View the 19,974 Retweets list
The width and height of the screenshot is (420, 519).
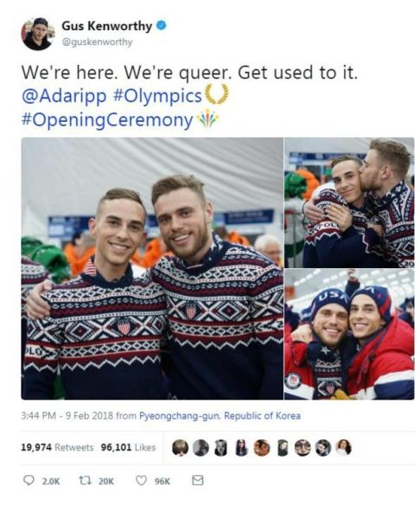coord(58,447)
